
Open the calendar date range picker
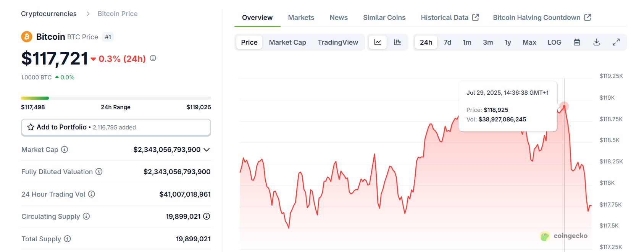[x=577, y=42]
